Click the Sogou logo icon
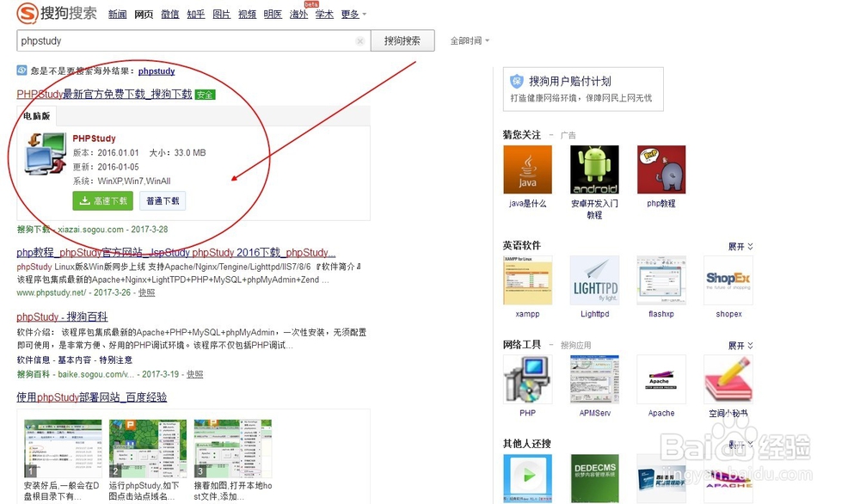This screenshot has height=504, width=860. (28, 13)
